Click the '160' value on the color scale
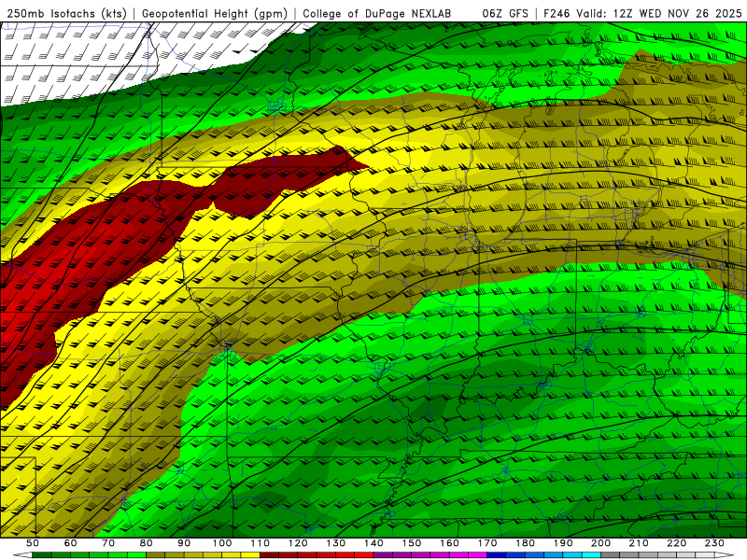The height and width of the screenshot is (560, 747). pos(449,543)
